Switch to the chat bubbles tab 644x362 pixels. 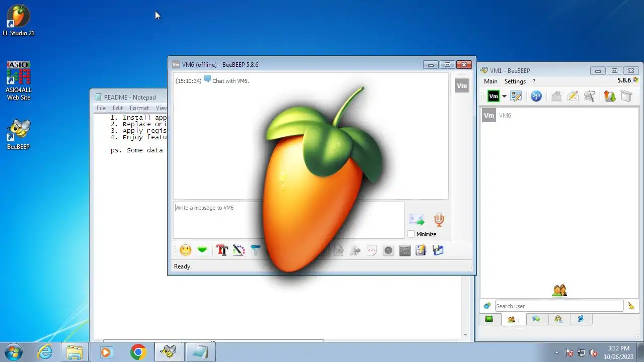[x=536, y=319]
